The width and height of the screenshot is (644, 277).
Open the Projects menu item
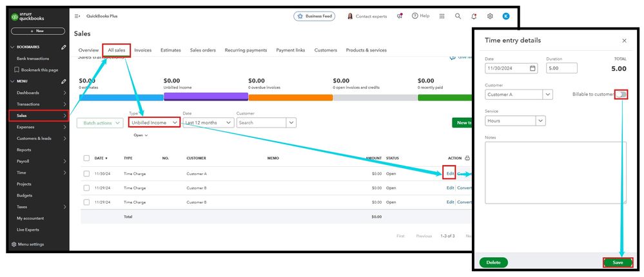click(24, 184)
